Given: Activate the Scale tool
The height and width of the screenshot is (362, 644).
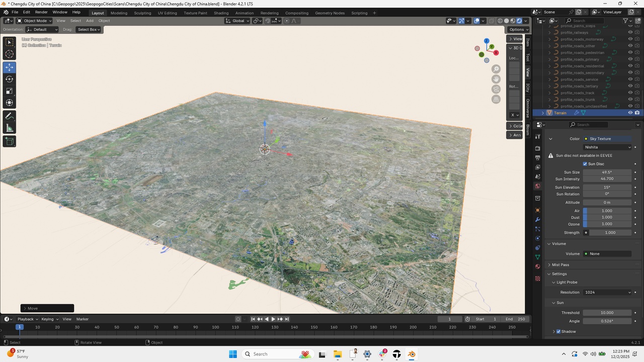Looking at the screenshot, I should (10, 91).
